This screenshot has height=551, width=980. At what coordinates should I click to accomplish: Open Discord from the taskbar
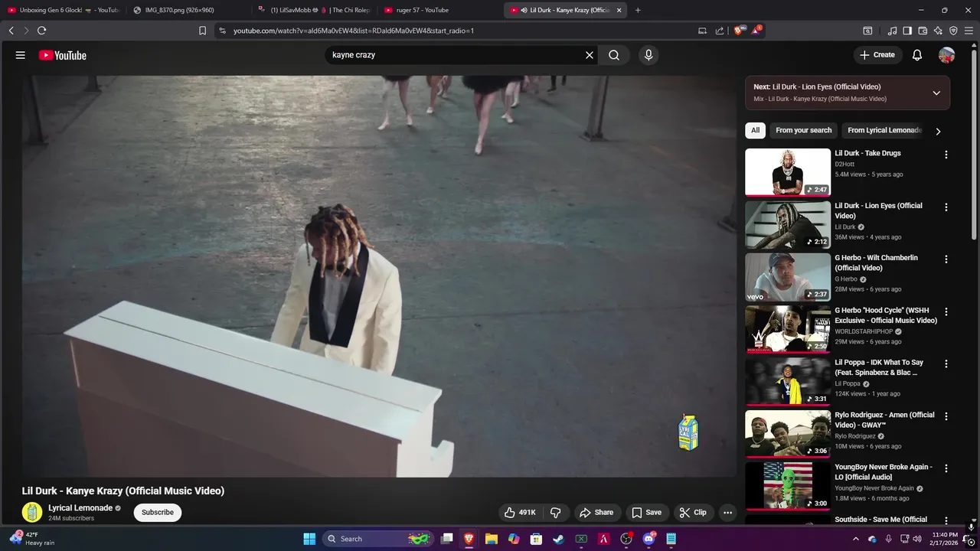[649, 539]
